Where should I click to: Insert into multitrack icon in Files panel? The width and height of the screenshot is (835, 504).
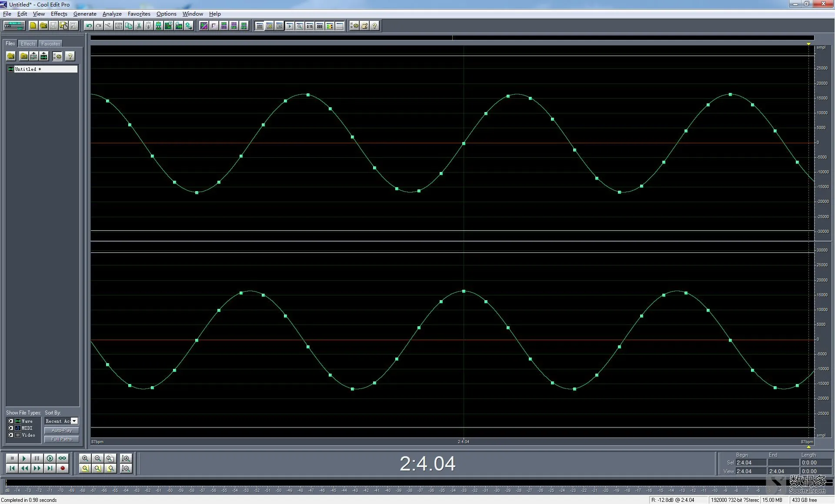click(x=34, y=56)
